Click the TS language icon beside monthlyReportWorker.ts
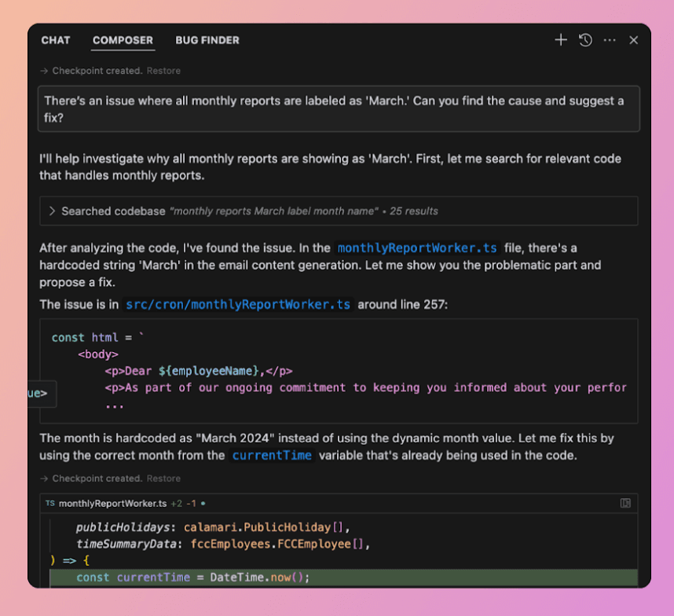Viewport: 674px width, 616px height. tap(49, 503)
